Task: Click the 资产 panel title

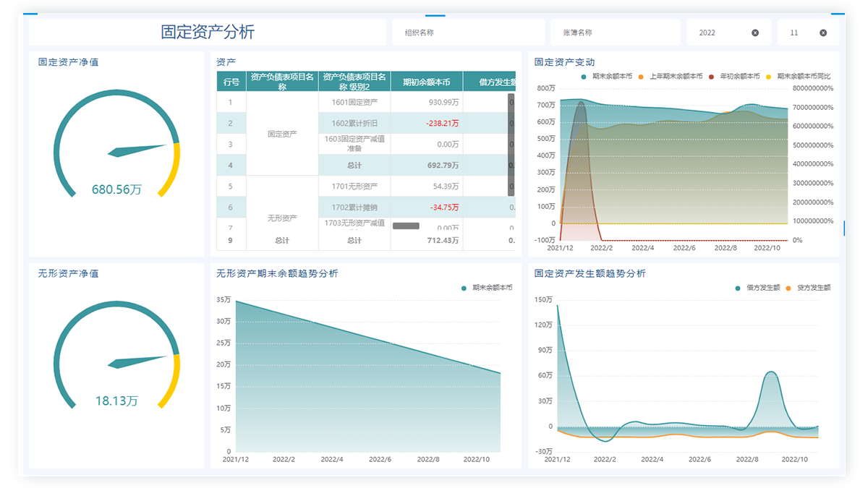Action: click(226, 62)
